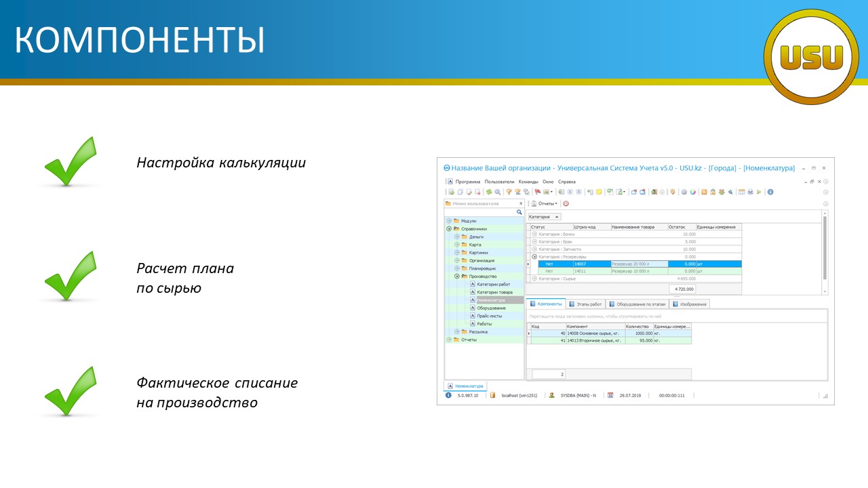Click the blue info icon in status bar
The image size is (868, 488).
tap(448, 394)
